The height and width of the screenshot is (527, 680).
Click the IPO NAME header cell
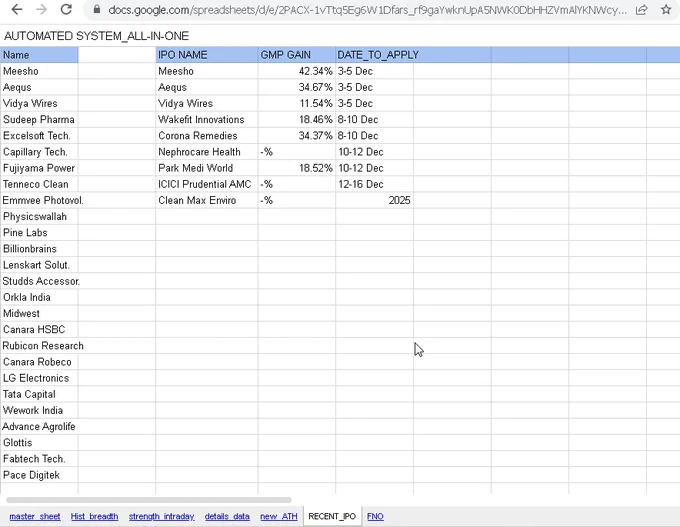pos(207,55)
